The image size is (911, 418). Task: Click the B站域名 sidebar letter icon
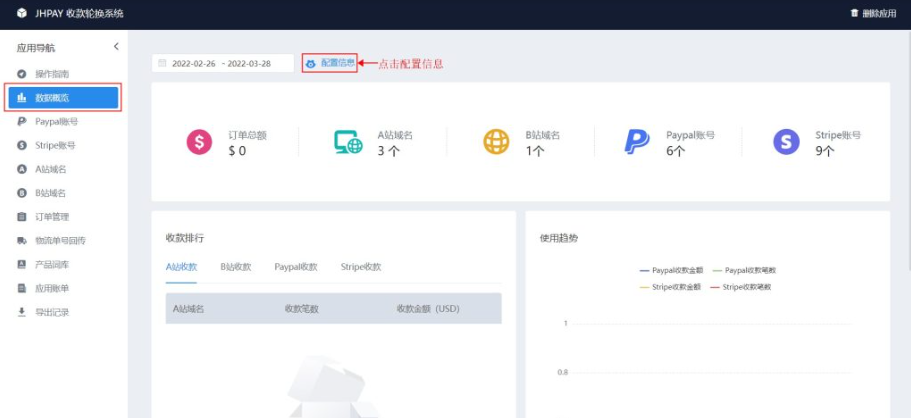pyautogui.click(x=21, y=193)
